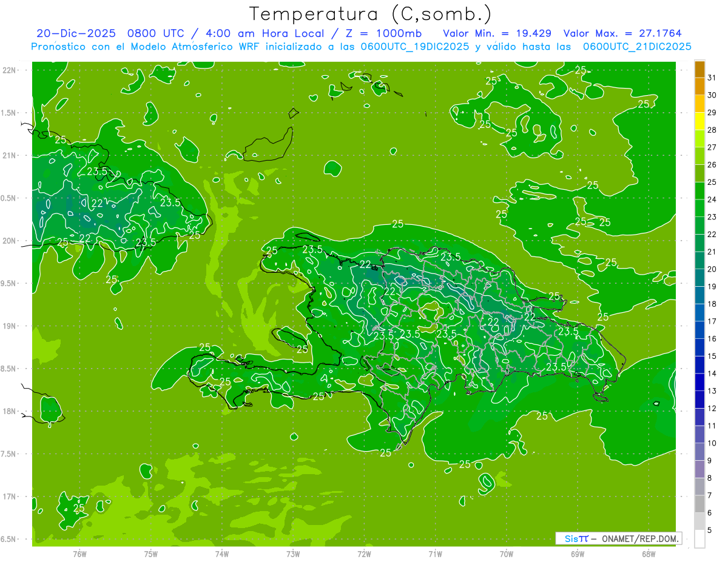Click the '20N' latitude label
The height and width of the screenshot is (562, 728).
point(9,241)
